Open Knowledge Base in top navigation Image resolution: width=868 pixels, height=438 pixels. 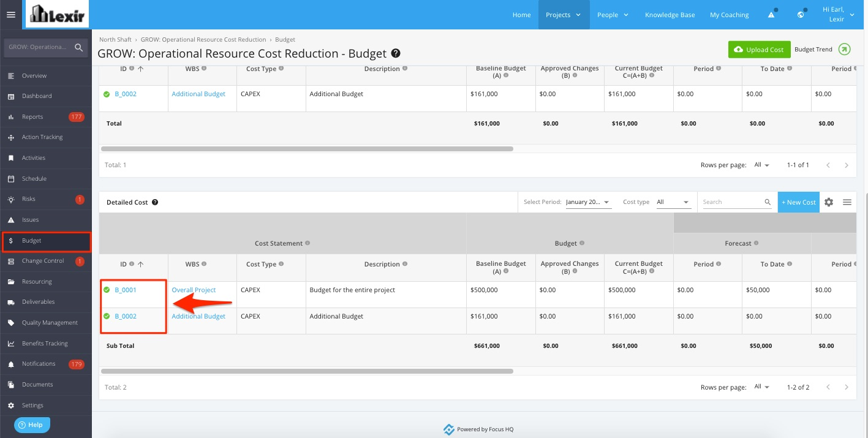point(670,15)
